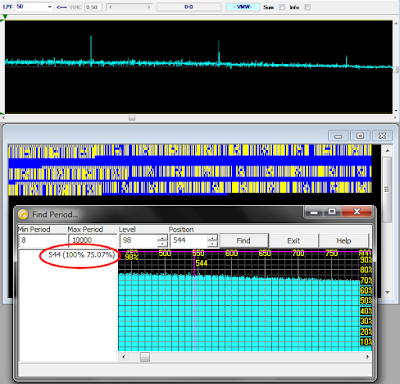Click the left arrow button beside LPF
400x384 pixels.
[x=61, y=7]
